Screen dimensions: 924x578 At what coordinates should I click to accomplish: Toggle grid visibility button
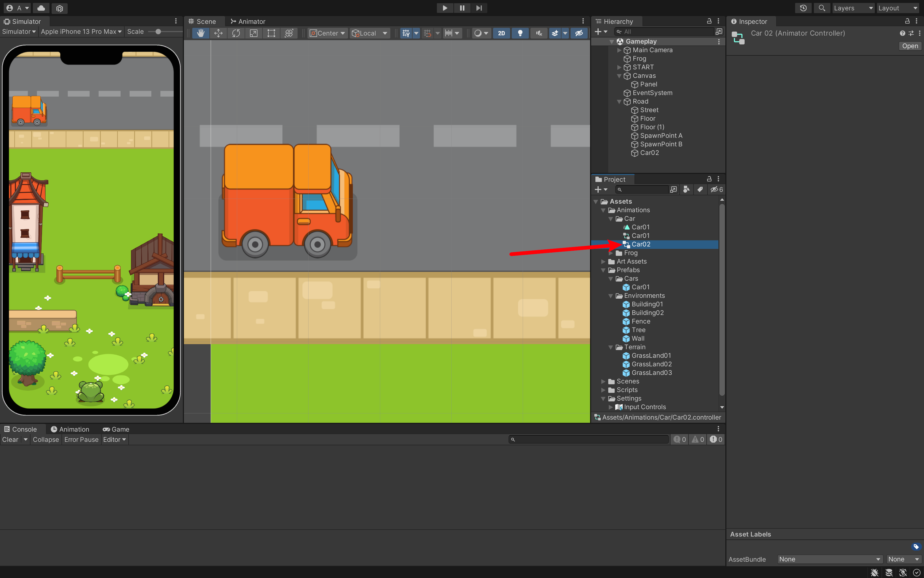[x=406, y=33]
